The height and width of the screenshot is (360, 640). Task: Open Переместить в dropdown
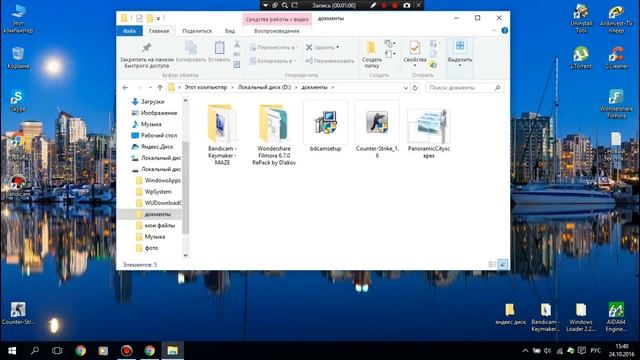click(x=273, y=47)
